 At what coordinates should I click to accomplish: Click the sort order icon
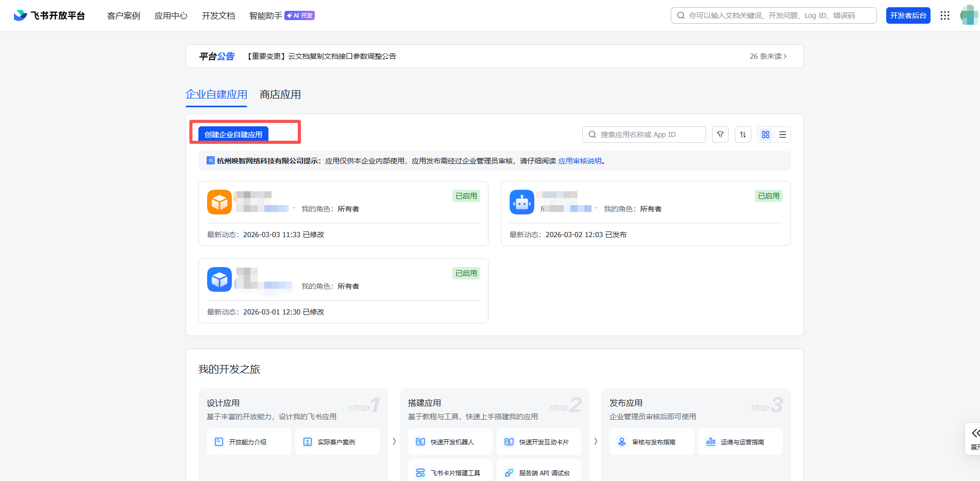742,135
